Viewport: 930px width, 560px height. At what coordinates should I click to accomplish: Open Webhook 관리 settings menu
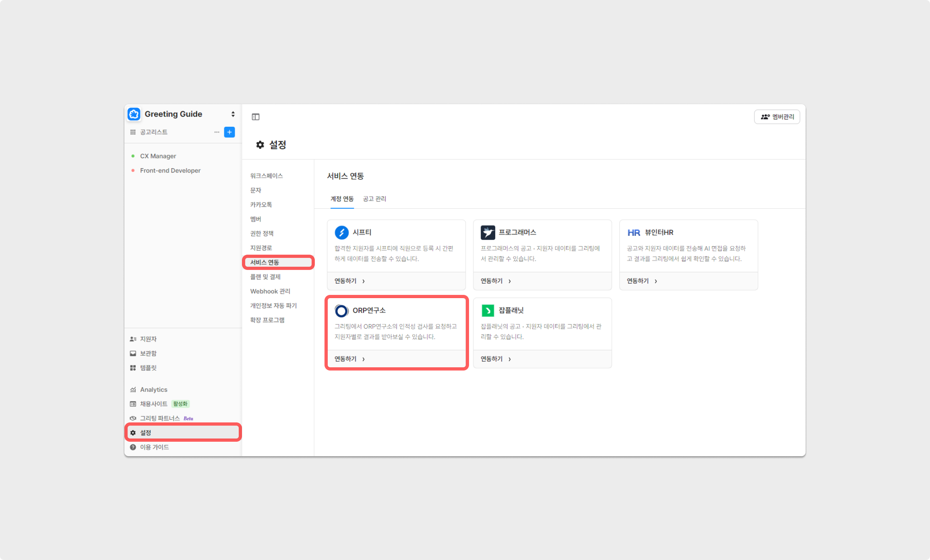[x=270, y=291]
